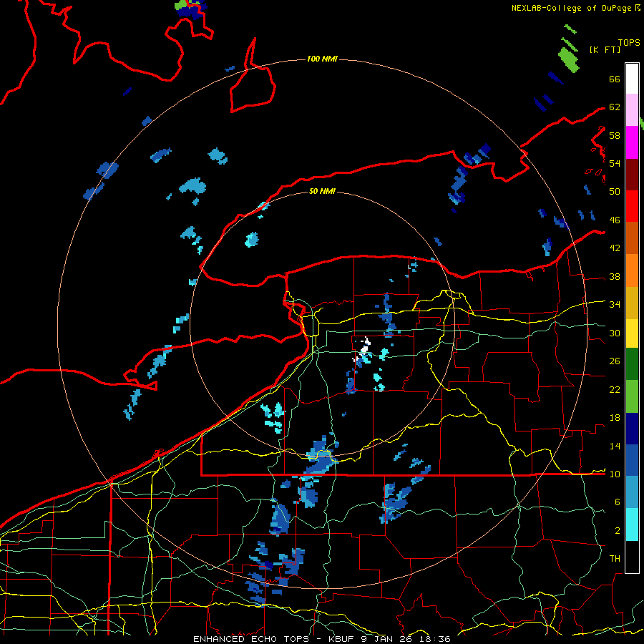Click the 46 legend value
The height and width of the screenshot is (644, 644).
tap(615, 220)
